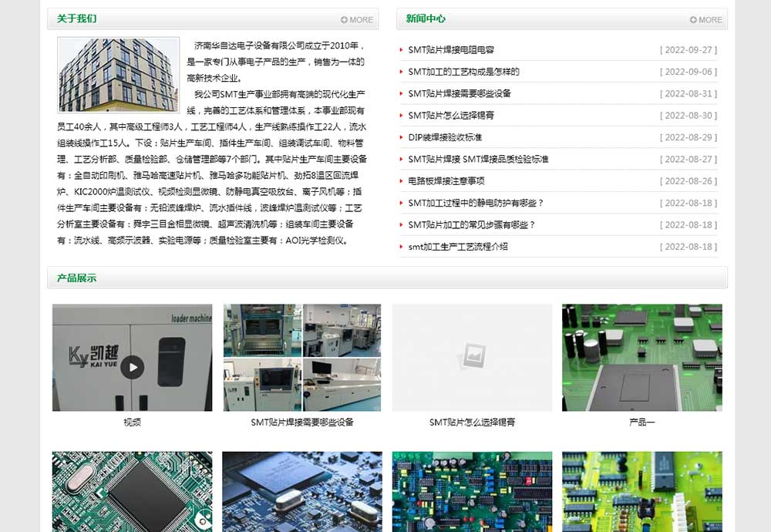Open the SMT equipment collage thumbnail
Screen dimensions: 771x532
(x=302, y=357)
